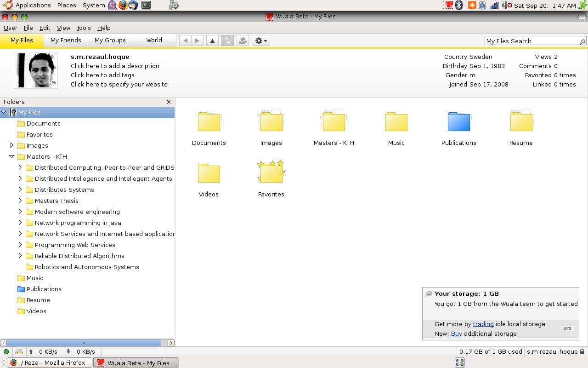
Task: Open the Resume folder icon in main pane
Action: coord(521,121)
